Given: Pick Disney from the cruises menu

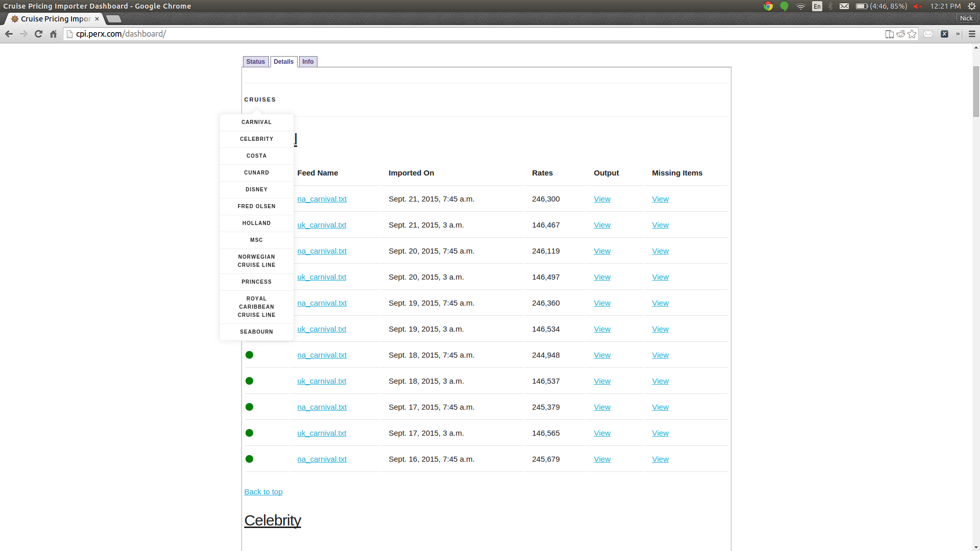Looking at the screenshot, I should (257, 190).
